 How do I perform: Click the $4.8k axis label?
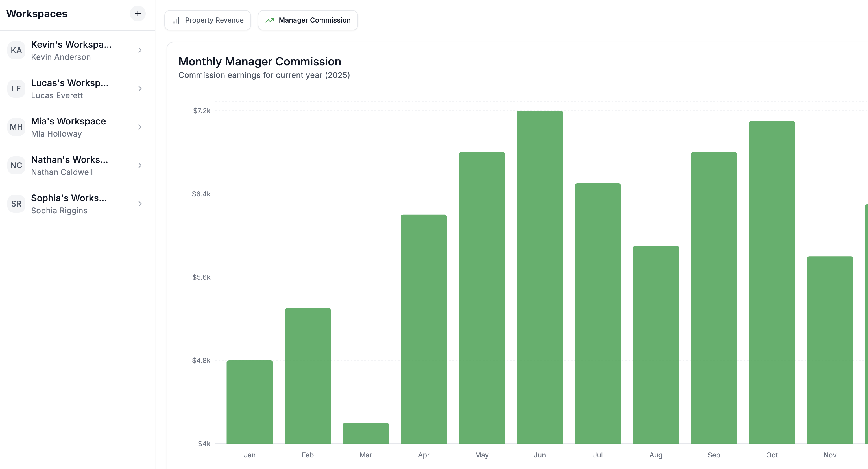(x=201, y=361)
